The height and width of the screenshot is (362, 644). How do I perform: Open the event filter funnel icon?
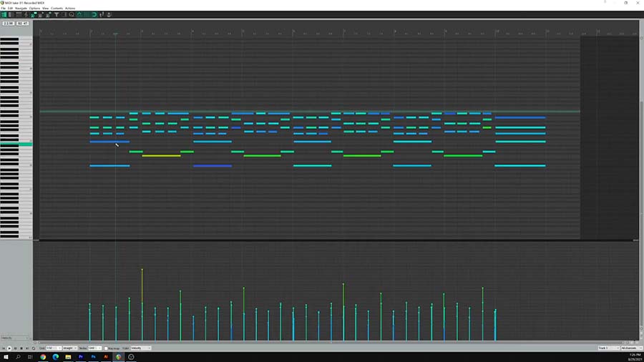[x=57, y=14]
